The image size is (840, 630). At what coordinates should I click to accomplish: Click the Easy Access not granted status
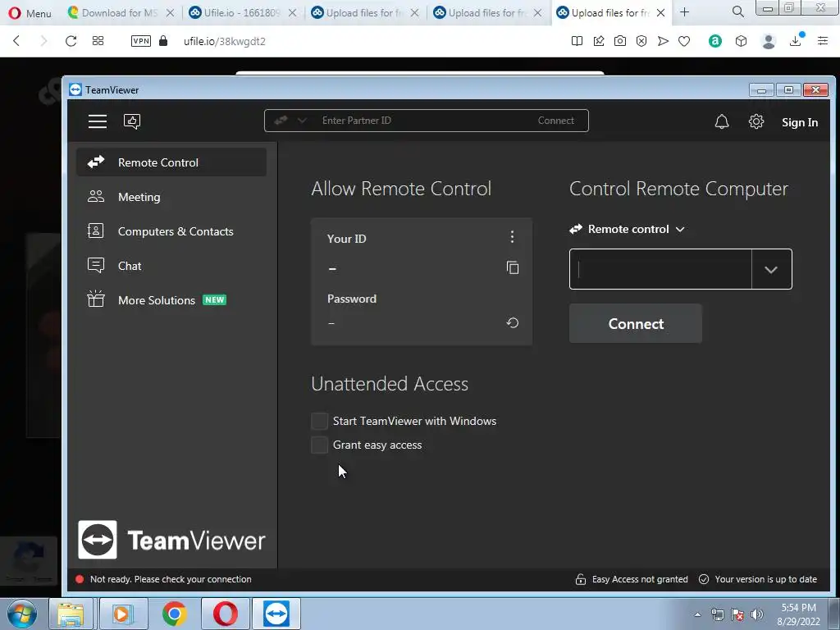[640, 579]
